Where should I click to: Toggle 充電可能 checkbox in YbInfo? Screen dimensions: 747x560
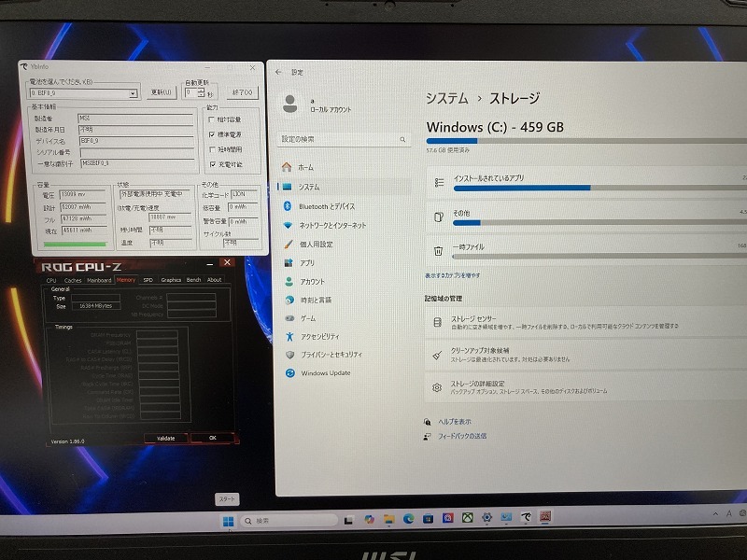(213, 164)
